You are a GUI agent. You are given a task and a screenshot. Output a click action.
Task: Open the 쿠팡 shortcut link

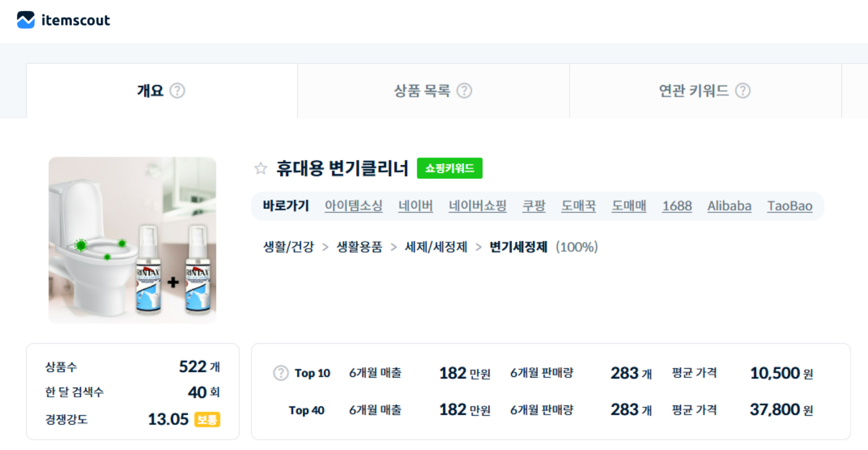tap(533, 205)
